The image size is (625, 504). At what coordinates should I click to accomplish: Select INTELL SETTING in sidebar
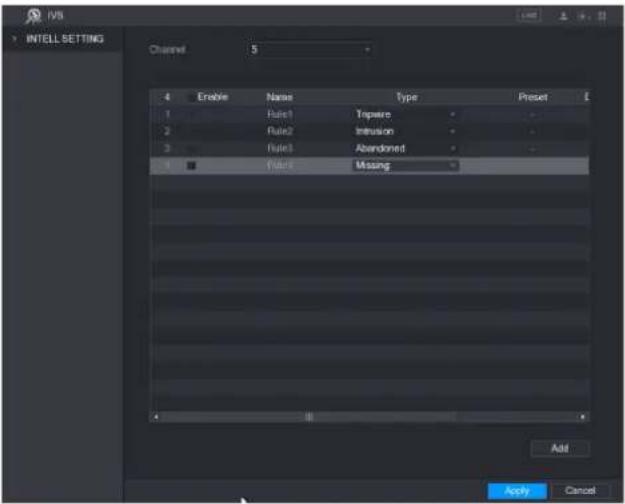pyautogui.click(x=65, y=39)
